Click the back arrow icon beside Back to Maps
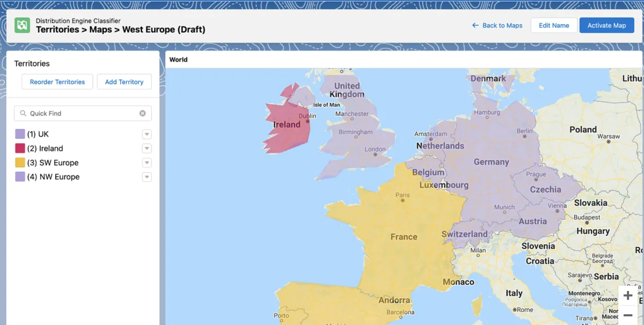This screenshot has width=644, height=325. tap(475, 25)
